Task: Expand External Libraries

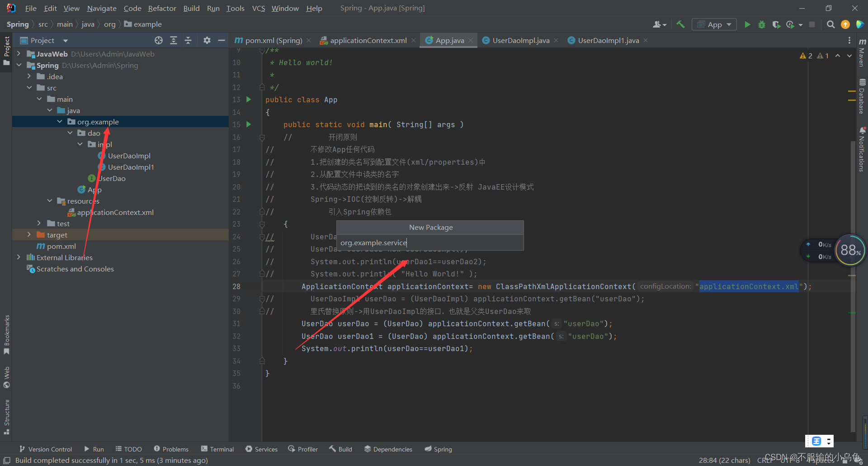Action: (x=19, y=257)
